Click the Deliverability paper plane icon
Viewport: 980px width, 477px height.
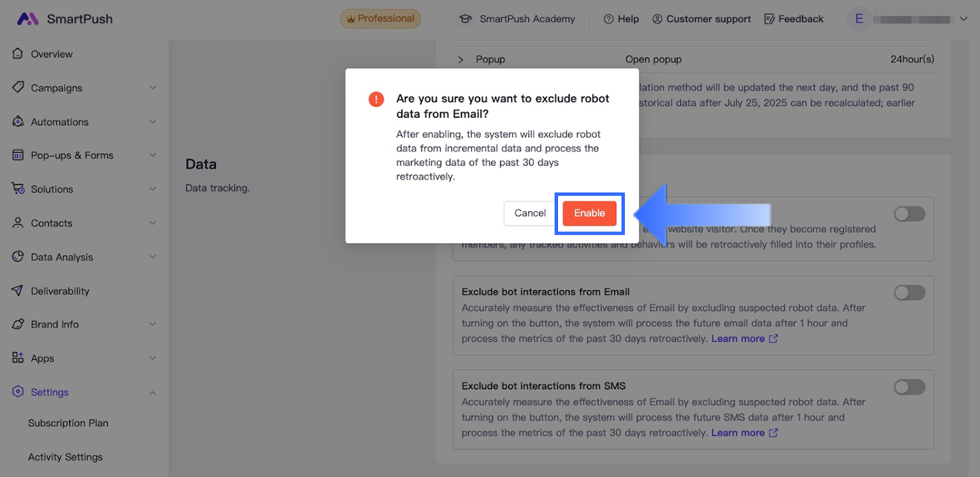[18, 291]
